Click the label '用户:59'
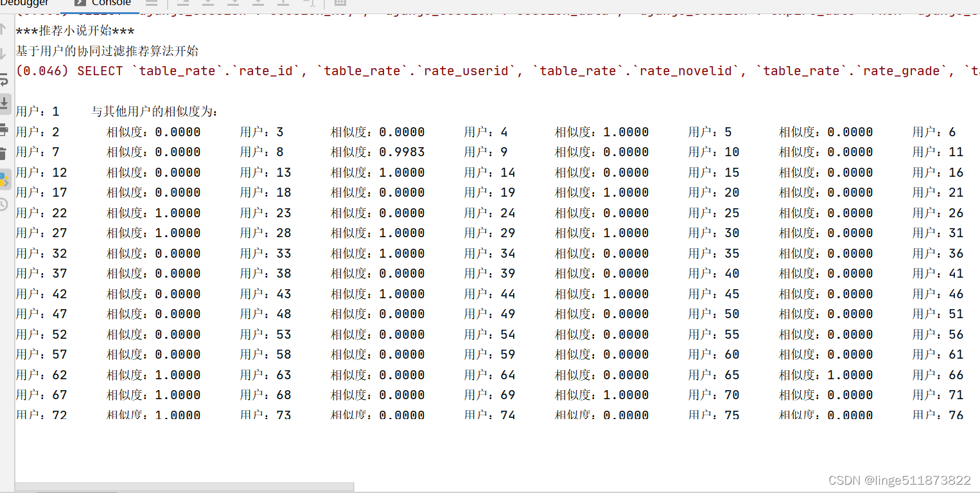Screen dimensions: 980x493 pyautogui.click(x=490, y=355)
